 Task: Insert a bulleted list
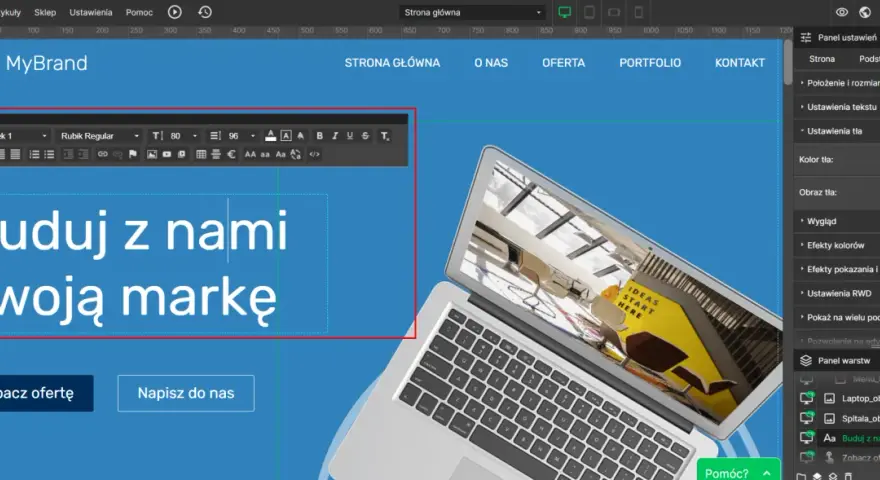click(x=49, y=154)
